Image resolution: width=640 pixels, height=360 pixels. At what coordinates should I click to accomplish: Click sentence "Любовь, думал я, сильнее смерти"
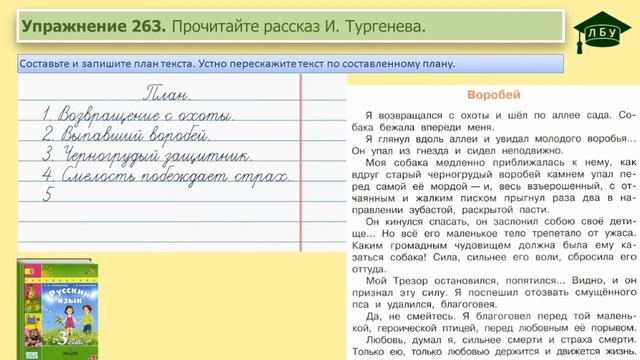pyautogui.click(x=500, y=340)
